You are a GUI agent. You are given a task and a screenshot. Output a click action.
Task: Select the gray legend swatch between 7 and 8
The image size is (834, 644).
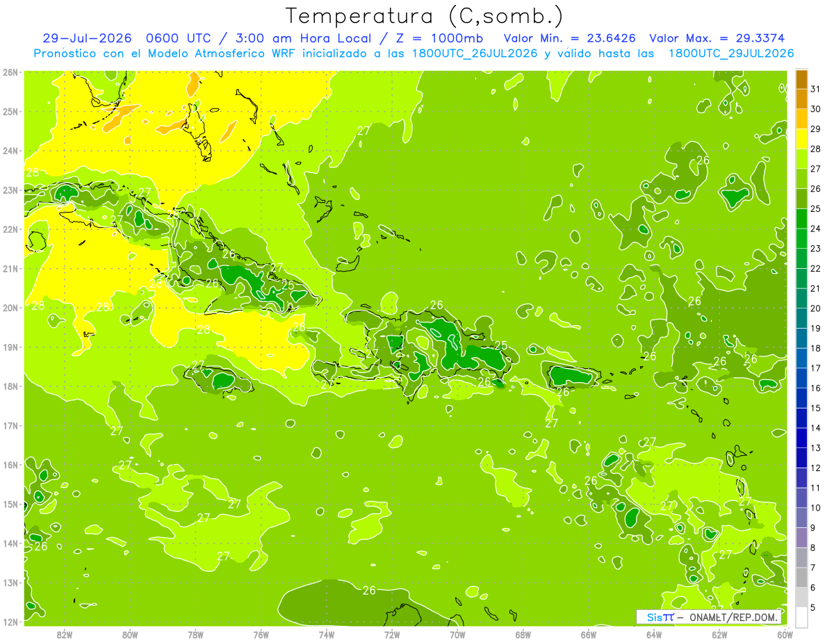point(801,557)
